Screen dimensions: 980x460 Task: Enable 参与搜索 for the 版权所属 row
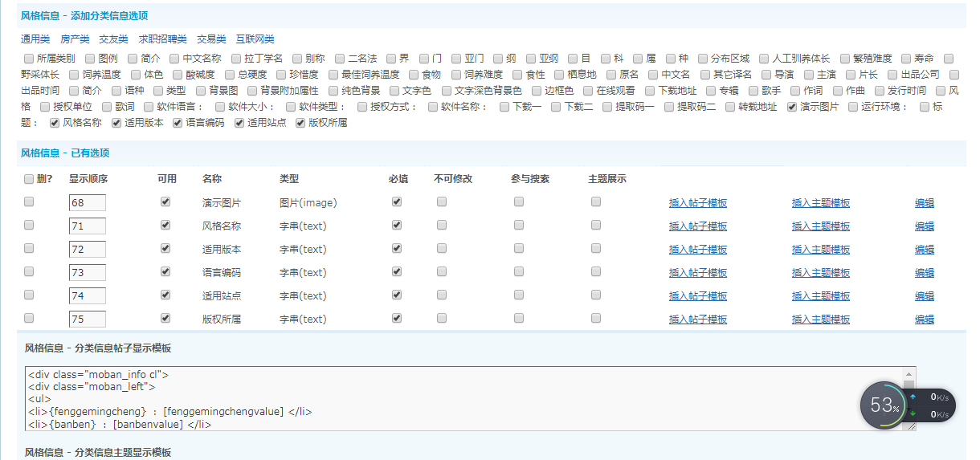point(519,319)
